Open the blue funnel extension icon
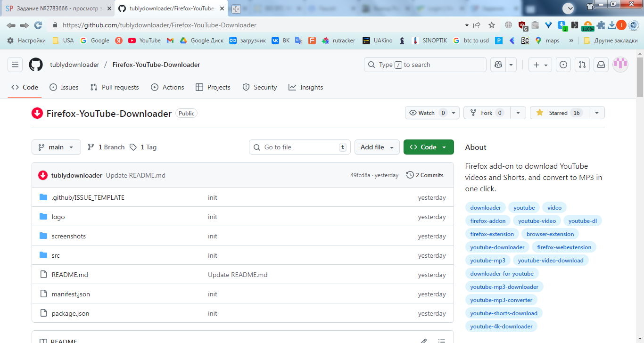Viewport: 644px width, 343px height. 548,25
